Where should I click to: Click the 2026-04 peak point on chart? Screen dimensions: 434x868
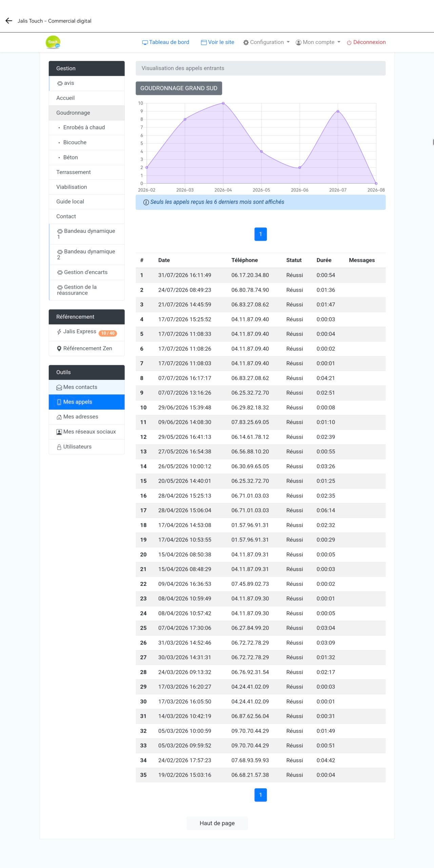point(223,103)
